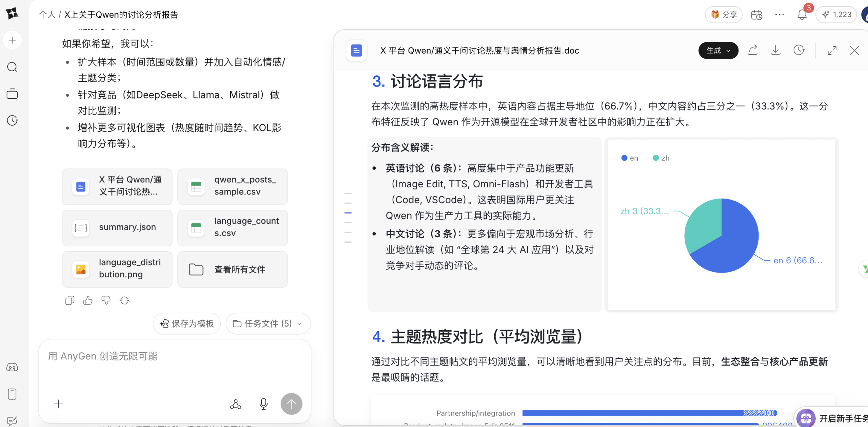This screenshot has height=427, width=868.
Task: Regenerate the assistant's response
Action: point(124,300)
